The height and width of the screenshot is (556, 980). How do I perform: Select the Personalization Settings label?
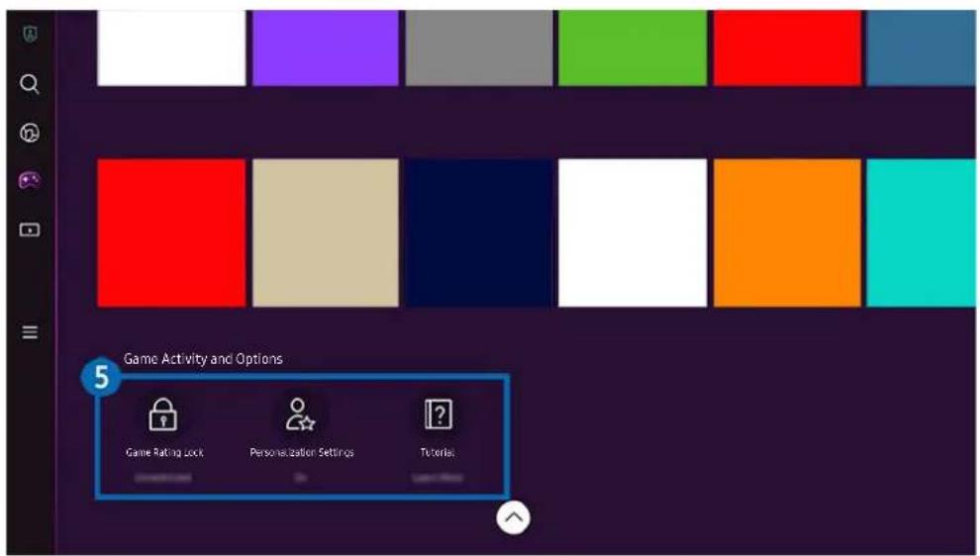[x=301, y=452]
